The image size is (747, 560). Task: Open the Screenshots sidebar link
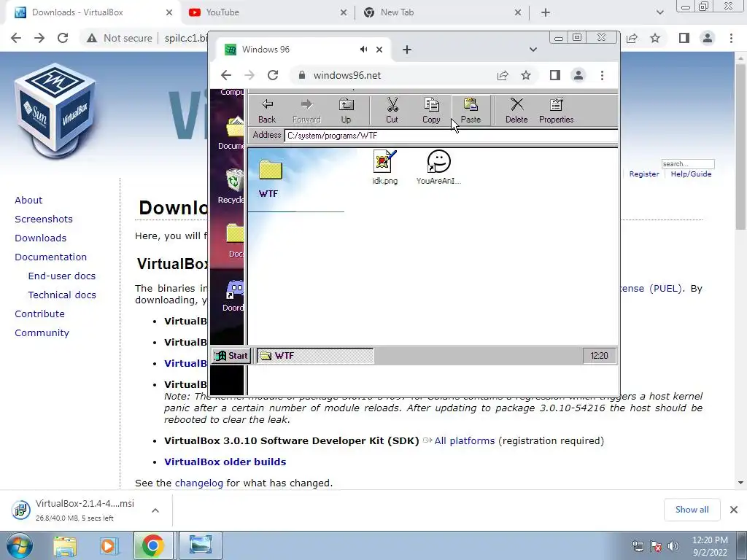click(x=44, y=219)
